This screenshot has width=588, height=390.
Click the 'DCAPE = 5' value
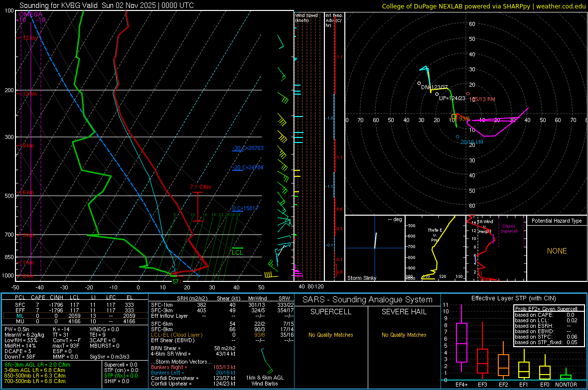tap(17, 351)
